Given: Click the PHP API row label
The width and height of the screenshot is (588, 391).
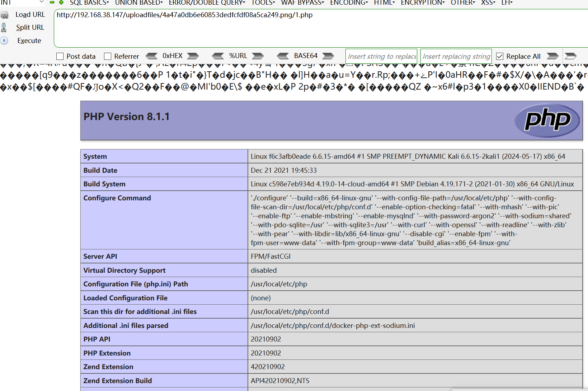Looking at the screenshot, I should click(x=97, y=339).
